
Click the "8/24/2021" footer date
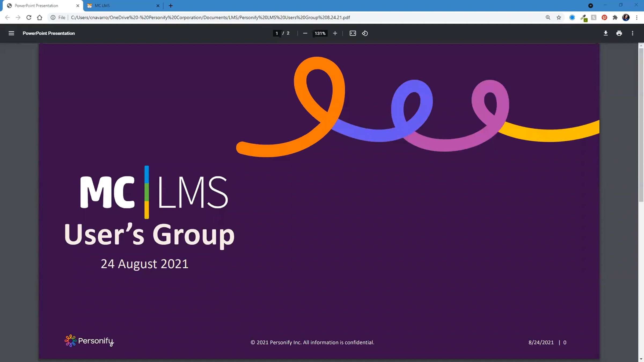tap(541, 342)
